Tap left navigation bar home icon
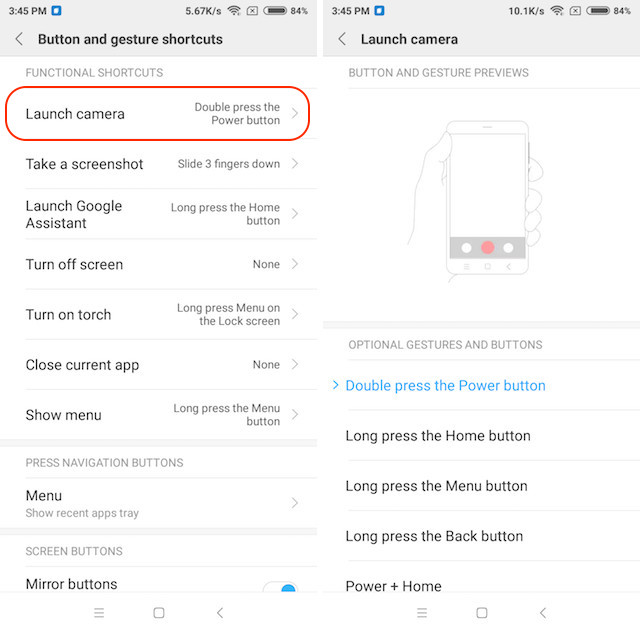Viewport: 640px width, 634px height. click(x=159, y=612)
